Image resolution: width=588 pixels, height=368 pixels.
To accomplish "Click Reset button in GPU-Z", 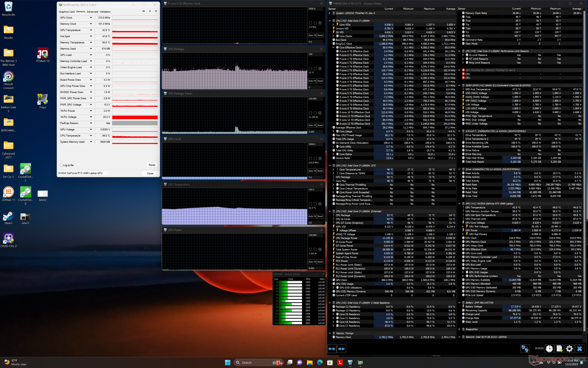I will (152, 165).
